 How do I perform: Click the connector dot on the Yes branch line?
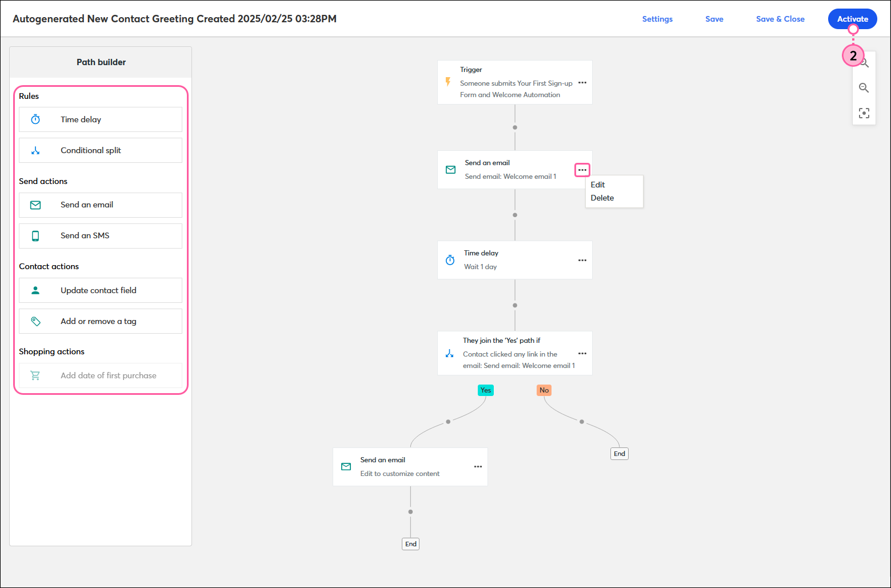coord(448,422)
